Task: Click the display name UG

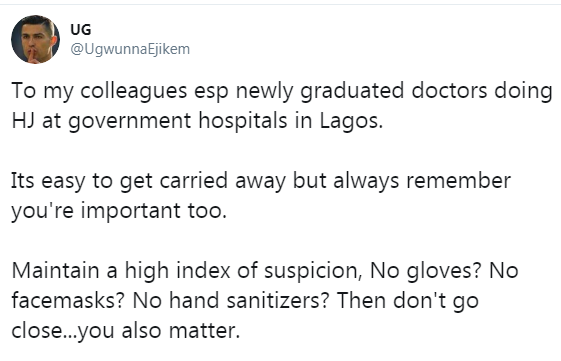Action: coord(81,30)
